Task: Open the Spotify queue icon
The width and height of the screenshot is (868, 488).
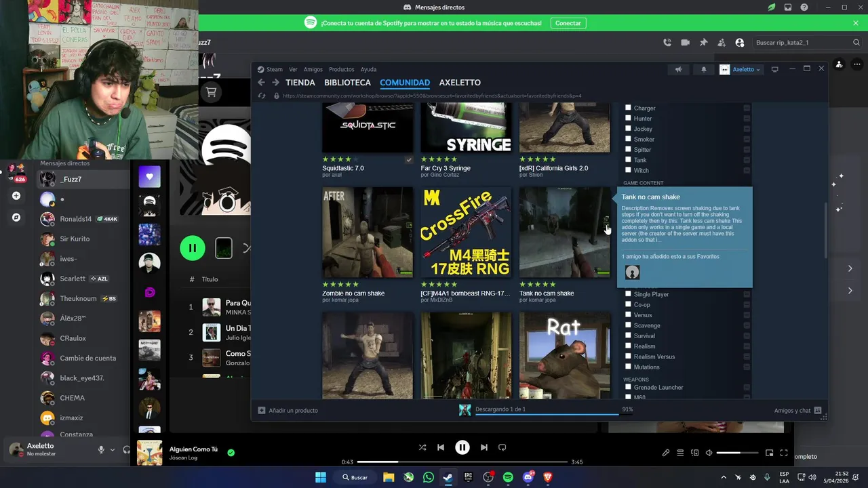Action: click(x=680, y=453)
